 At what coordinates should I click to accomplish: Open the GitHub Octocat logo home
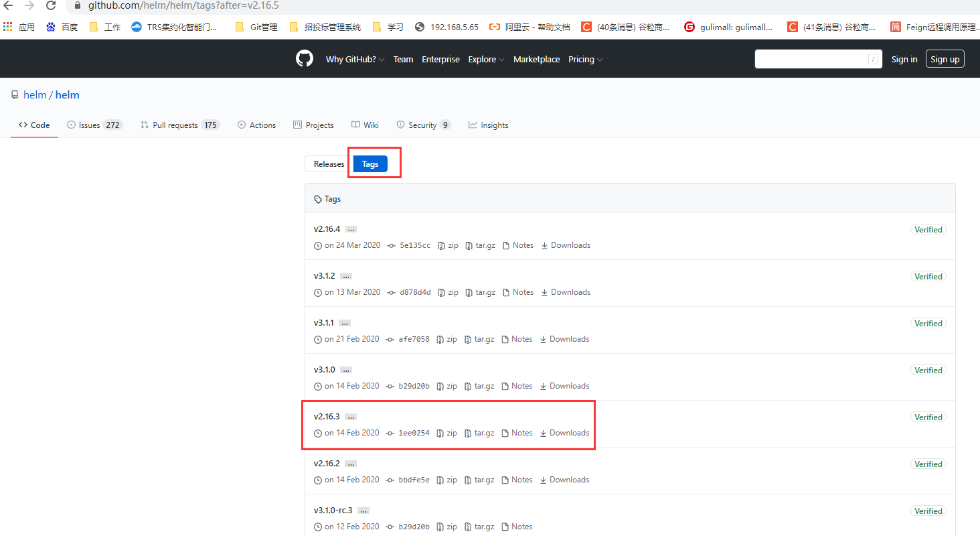click(x=305, y=59)
